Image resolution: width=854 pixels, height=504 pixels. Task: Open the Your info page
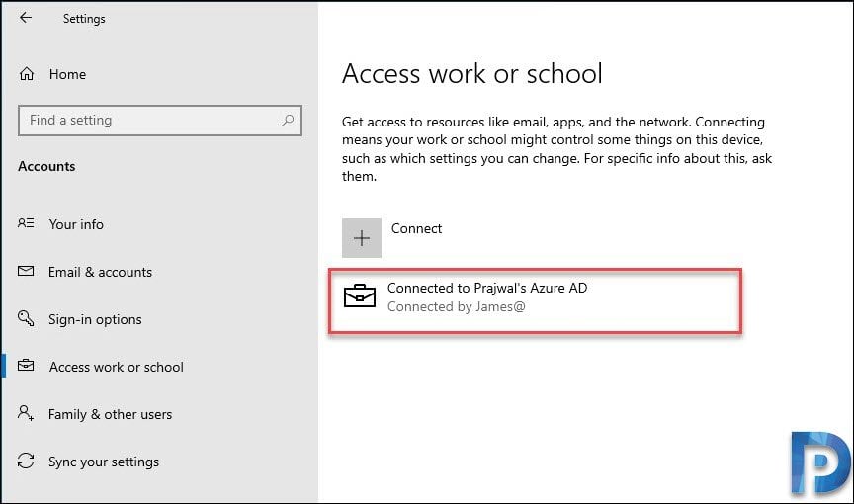(76, 224)
